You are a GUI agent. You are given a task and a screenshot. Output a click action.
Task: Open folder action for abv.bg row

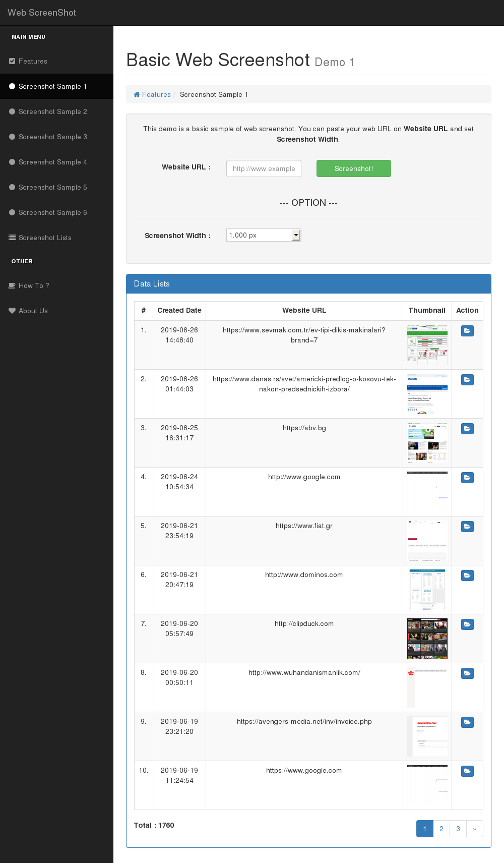point(467,429)
